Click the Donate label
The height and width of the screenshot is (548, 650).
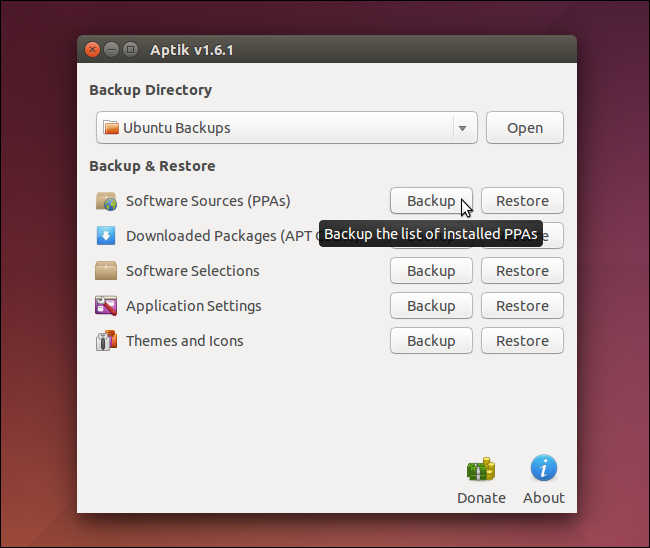(x=481, y=498)
